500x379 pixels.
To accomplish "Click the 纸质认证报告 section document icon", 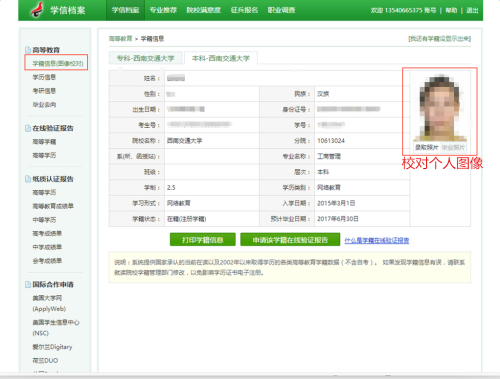I will pos(28,179).
